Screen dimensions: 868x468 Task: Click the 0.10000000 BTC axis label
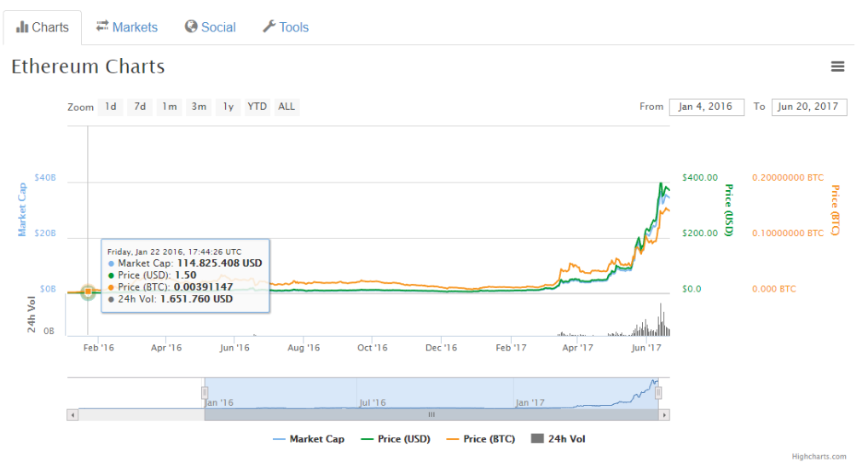pyautogui.click(x=788, y=233)
